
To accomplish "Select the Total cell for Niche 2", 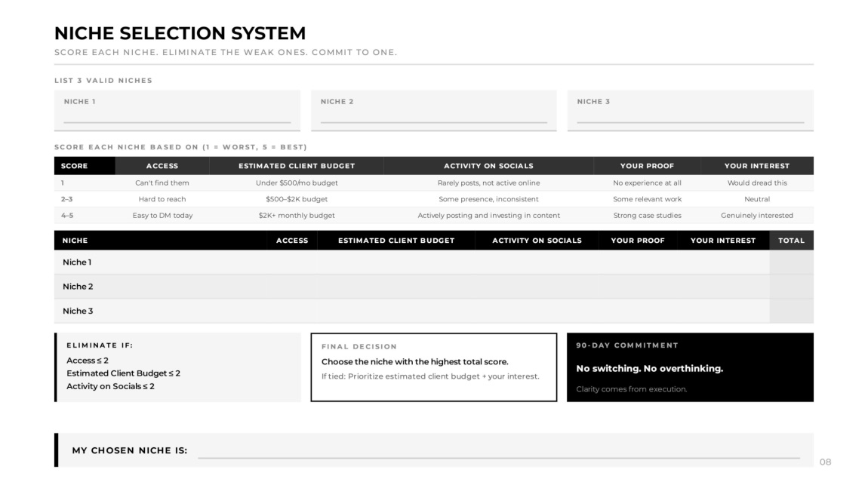I will 791,287.
